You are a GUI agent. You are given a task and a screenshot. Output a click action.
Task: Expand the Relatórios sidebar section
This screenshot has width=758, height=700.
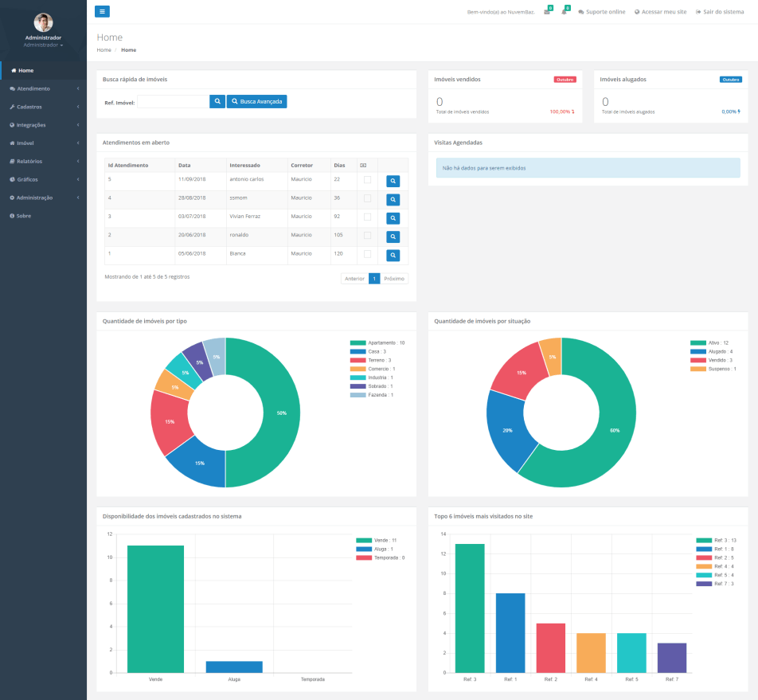[x=29, y=161]
